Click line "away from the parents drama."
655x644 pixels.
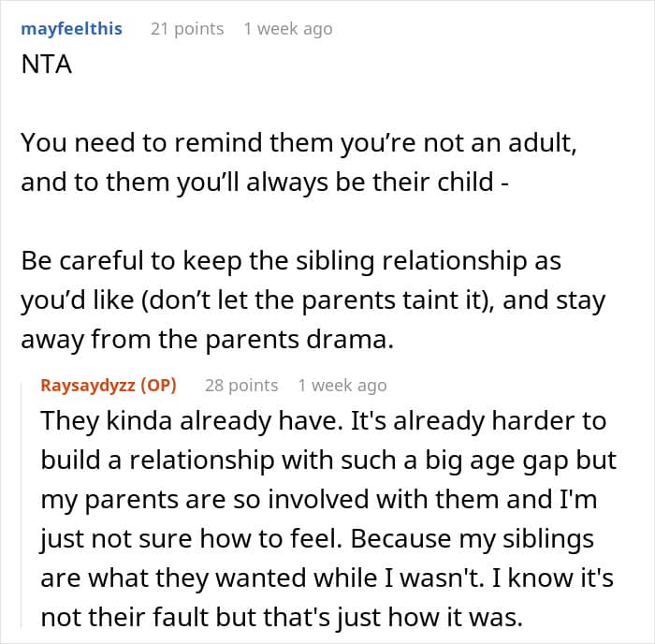(204, 341)
